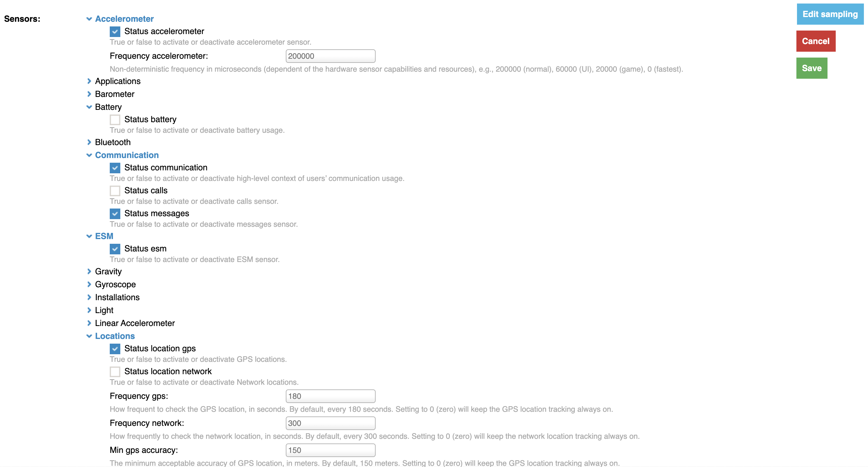This screenshot has width=868, height=467.
Task: Click the Save button
Action: (812, 68)
